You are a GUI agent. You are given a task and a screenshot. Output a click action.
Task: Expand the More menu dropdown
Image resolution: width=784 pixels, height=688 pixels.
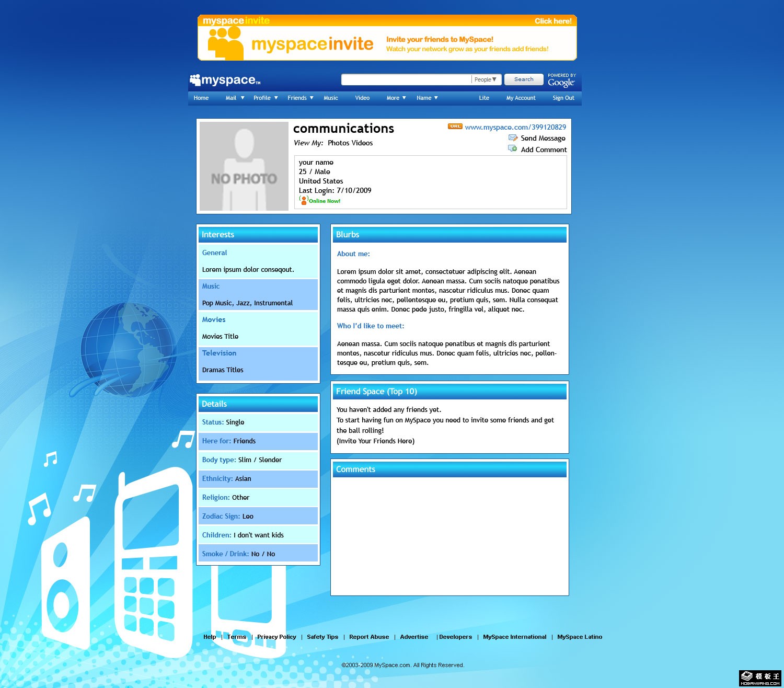[404, 98]
